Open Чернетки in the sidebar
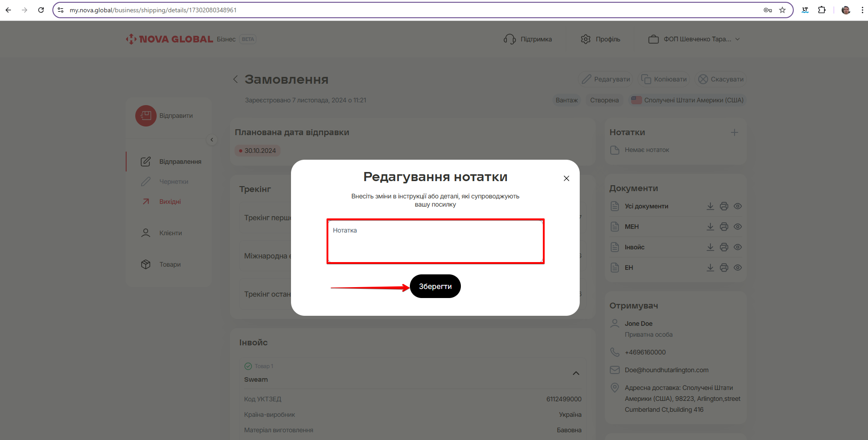Viewport: 868px width, 440px height. pos(174,182)
